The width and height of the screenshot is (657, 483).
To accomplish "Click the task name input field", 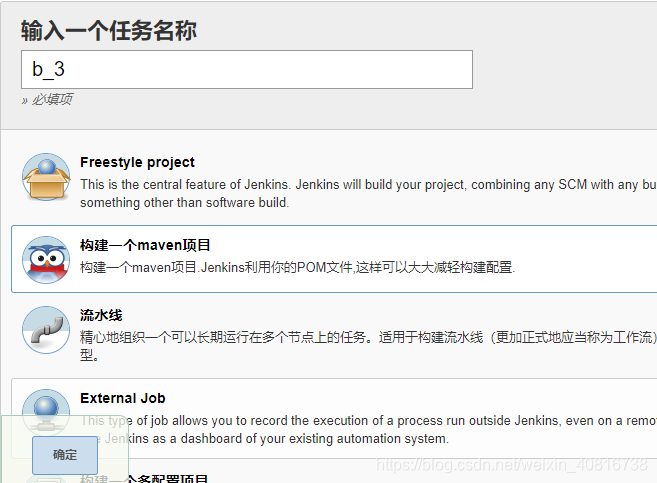I will (x=247, y=70).
